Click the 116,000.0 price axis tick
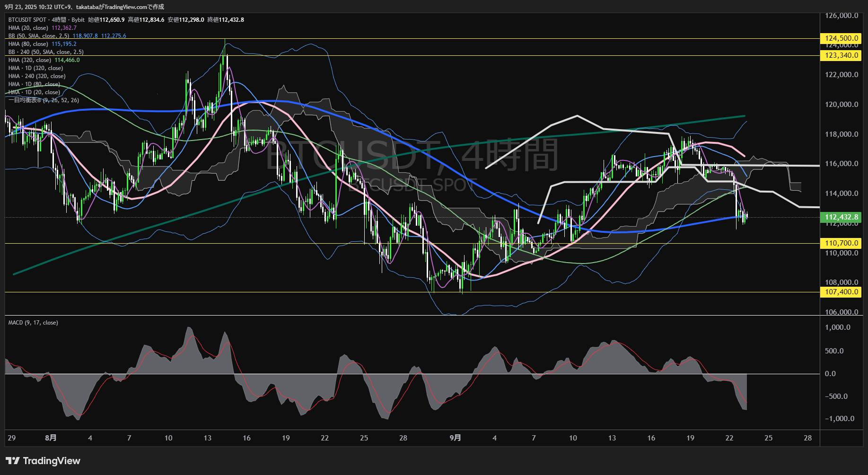Screen dimensions: 868x475 coord(842,164)
